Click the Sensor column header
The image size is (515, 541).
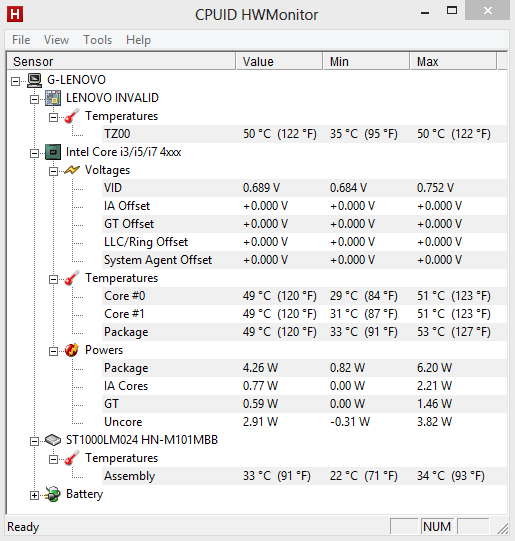coord(121,61)
